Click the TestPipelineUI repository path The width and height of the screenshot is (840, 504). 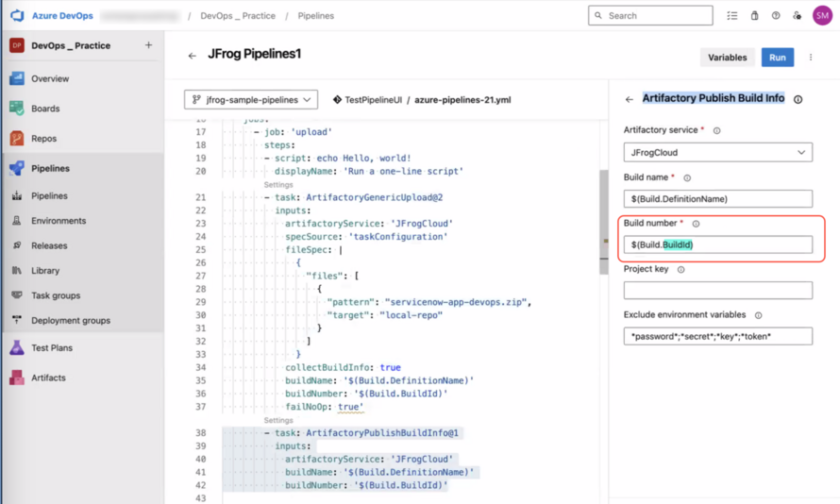(x=373, y=100)
